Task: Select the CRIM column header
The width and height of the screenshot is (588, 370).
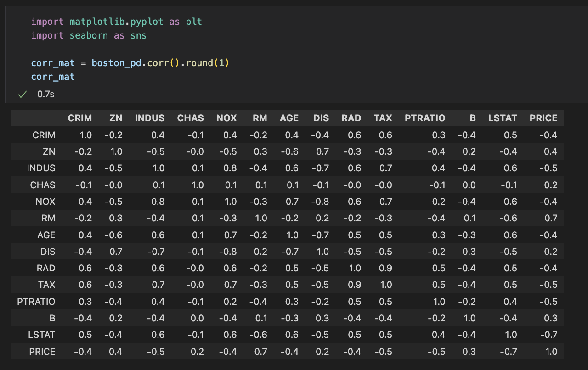Action: coord(80,118)
